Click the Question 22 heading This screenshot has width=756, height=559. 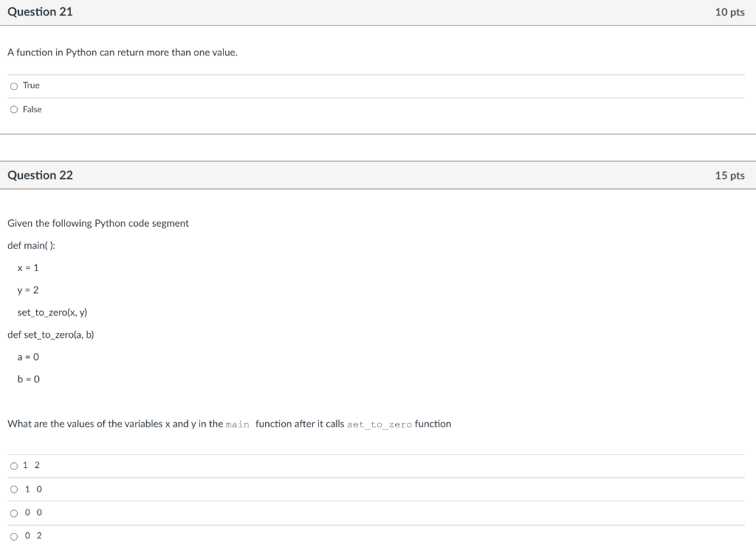(40, 175)
